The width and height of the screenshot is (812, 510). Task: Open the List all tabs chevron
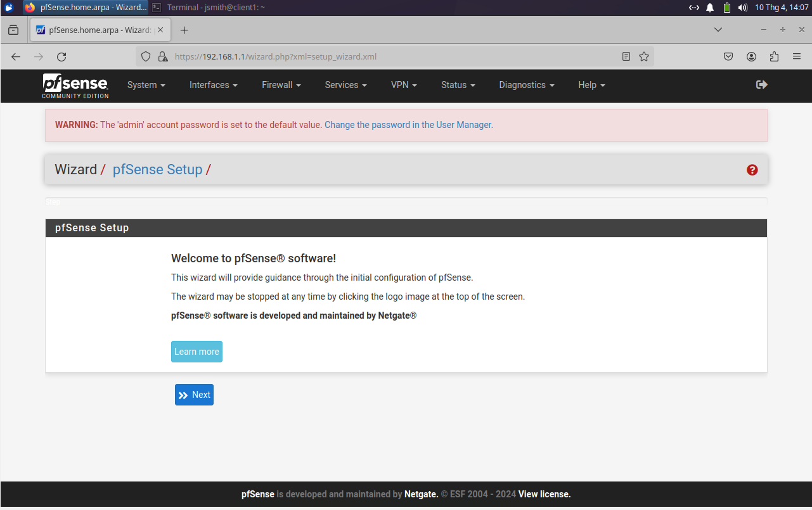(x=718, y=30)
